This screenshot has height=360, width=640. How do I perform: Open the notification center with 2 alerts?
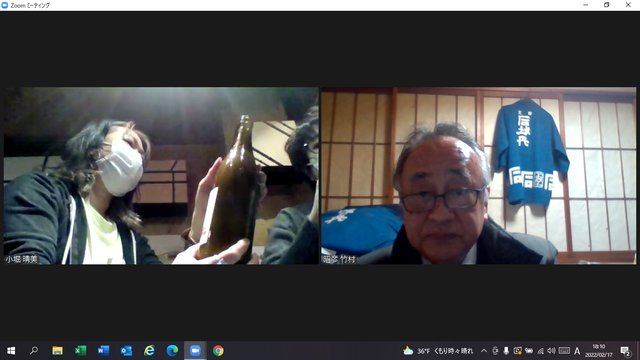click(625, 351)
